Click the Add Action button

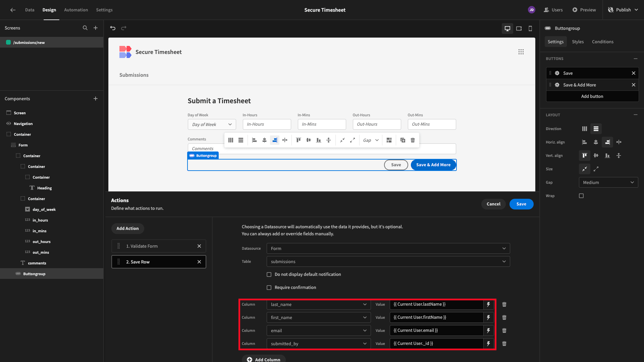127,229
